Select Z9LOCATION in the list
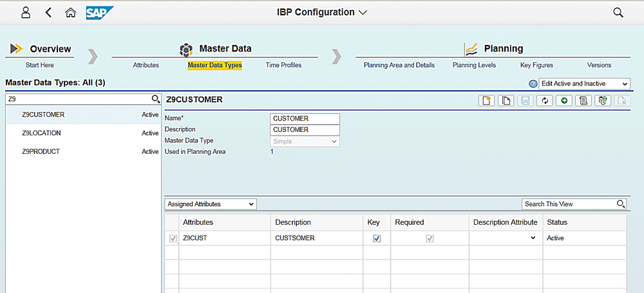This screenshot has height=293, width=644. coord(83,133)
